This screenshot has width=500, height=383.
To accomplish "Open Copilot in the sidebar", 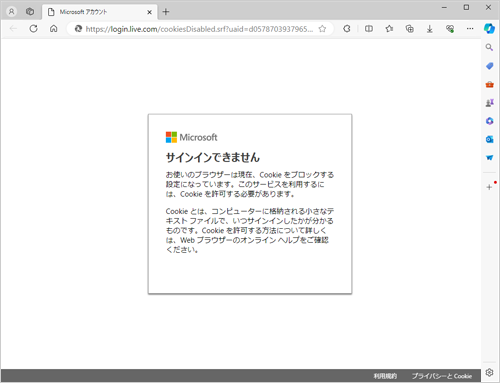I will pyautogui.click(x=489, y=29).
